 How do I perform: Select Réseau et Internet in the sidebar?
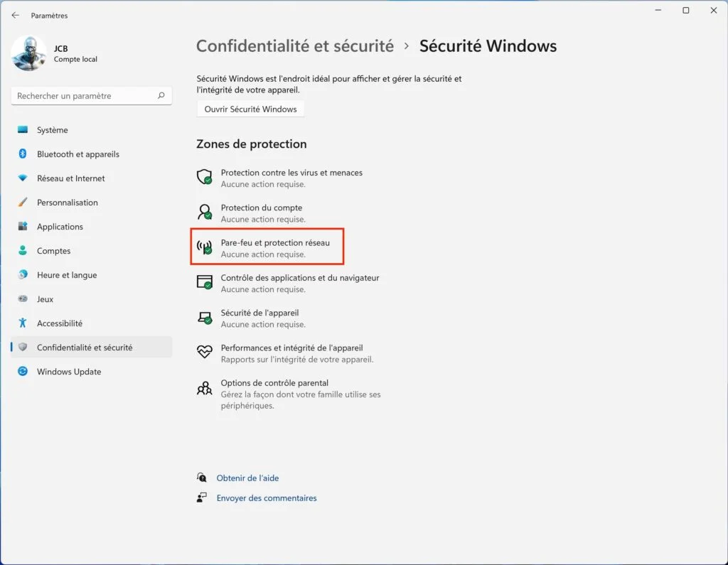[71, 178]
